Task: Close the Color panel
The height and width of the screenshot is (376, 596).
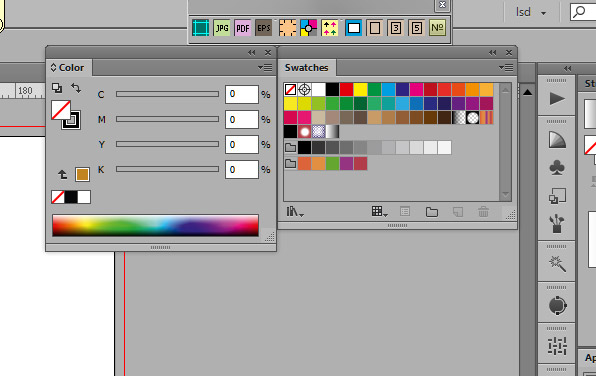Action: pos(268,52)
